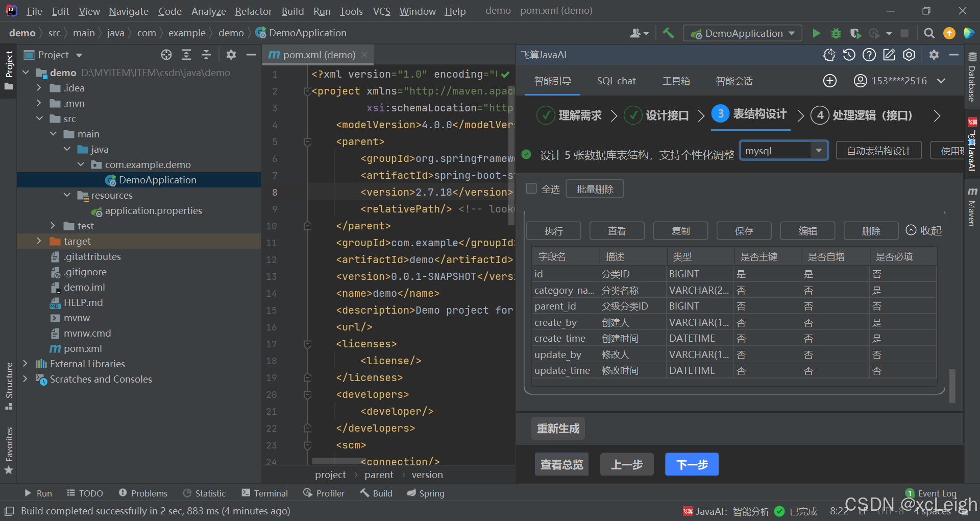Open DemoApplication run configuration dropdown
980x521 pixels.
[x=743, y=33]
